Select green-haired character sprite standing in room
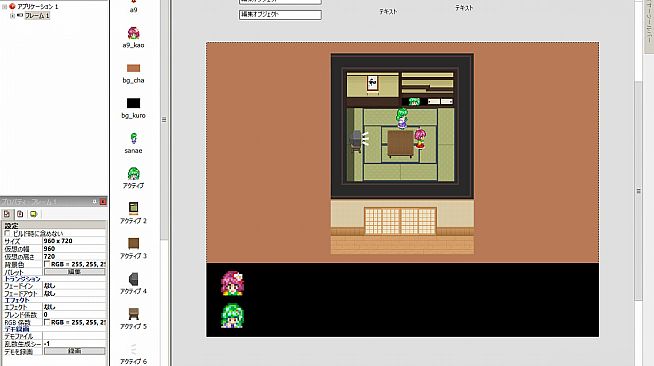 402,118
